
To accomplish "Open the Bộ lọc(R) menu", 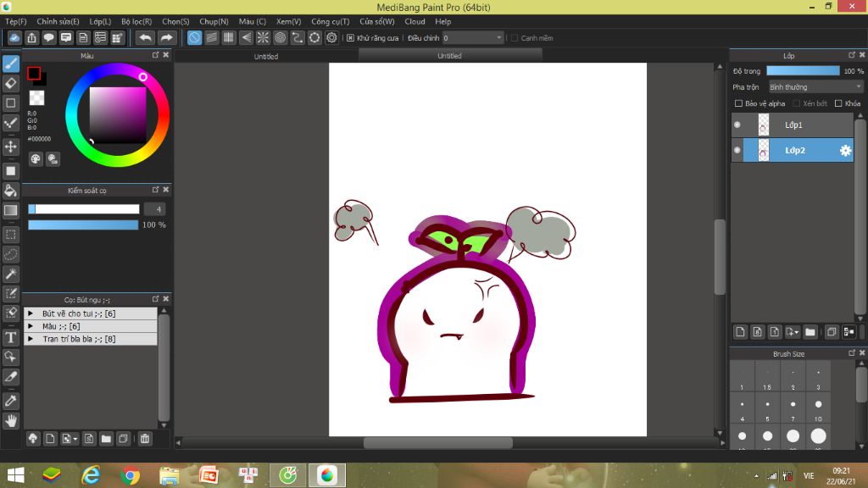I will [x=136, y=21].
